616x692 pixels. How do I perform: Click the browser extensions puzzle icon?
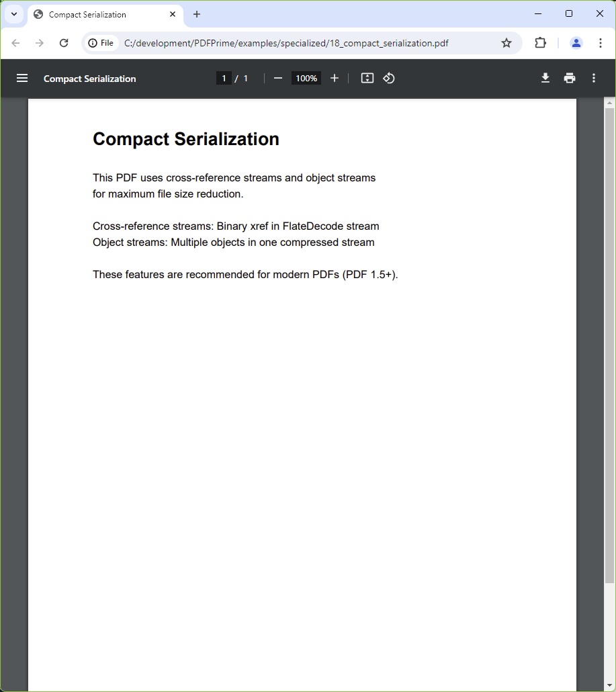[540, 42]
